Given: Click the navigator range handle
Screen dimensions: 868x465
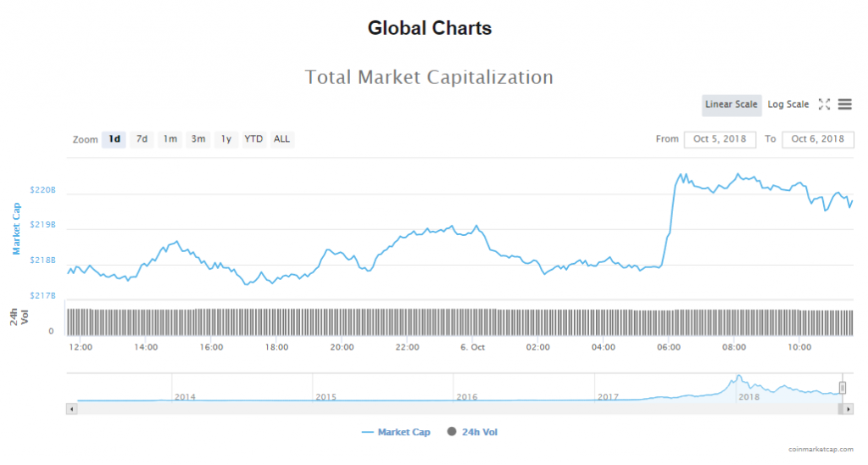Looking at the screenshot, I should [842, 388].
